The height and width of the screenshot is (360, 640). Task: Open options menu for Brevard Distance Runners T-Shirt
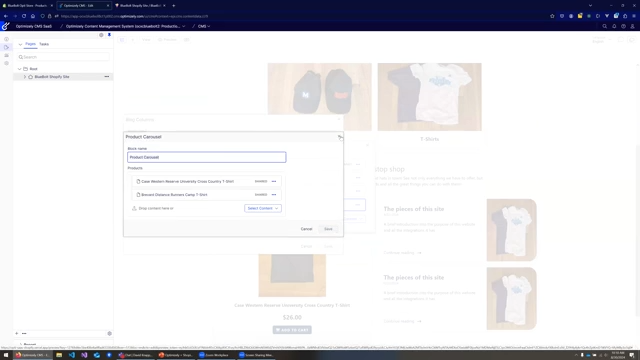(x=274, y=195)
